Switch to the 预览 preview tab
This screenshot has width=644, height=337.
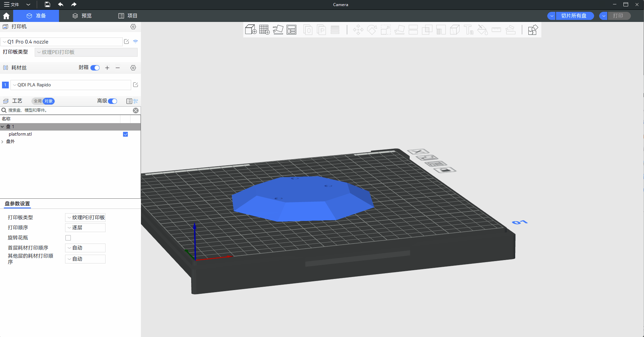click(x=82, y=16)
